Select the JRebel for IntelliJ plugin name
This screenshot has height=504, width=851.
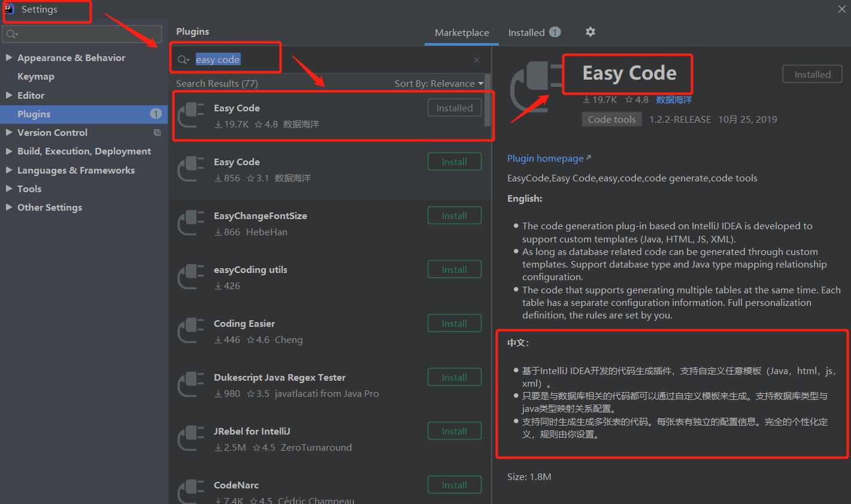tap(252, 432)
